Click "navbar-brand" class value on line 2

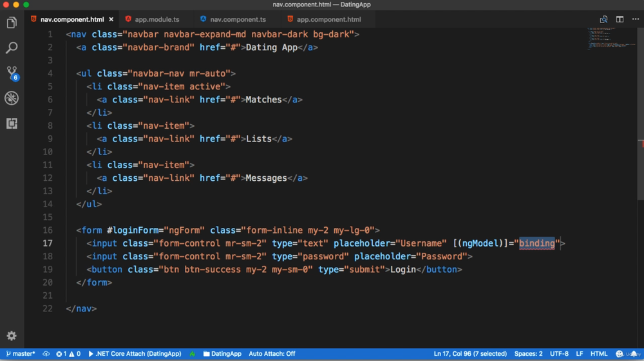click(158, 47)
